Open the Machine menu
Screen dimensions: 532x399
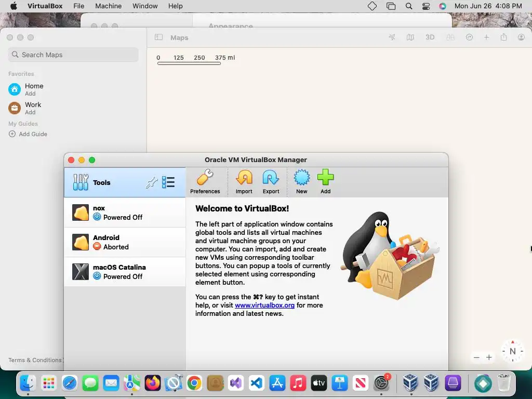point(108,6)
